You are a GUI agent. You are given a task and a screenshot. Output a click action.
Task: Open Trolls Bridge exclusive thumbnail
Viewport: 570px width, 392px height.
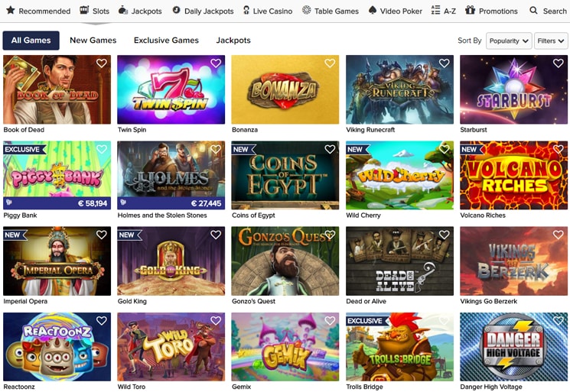tap(399, 347)
